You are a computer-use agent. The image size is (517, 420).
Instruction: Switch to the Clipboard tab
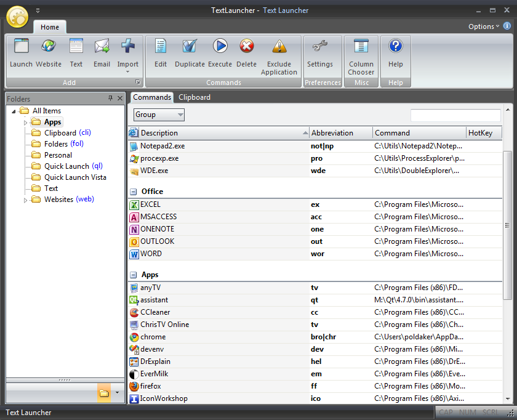tap(194, 97)
